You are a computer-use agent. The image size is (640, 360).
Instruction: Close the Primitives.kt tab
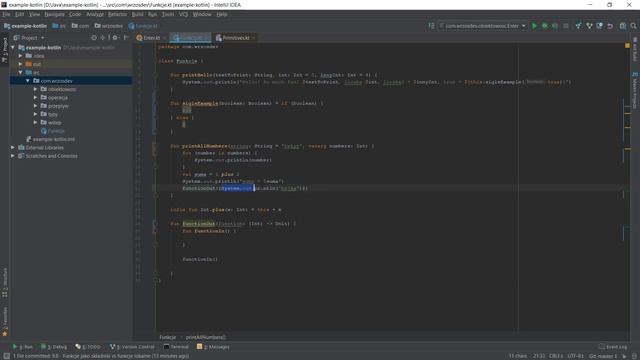pyautogui.click(x=253, y=38)
